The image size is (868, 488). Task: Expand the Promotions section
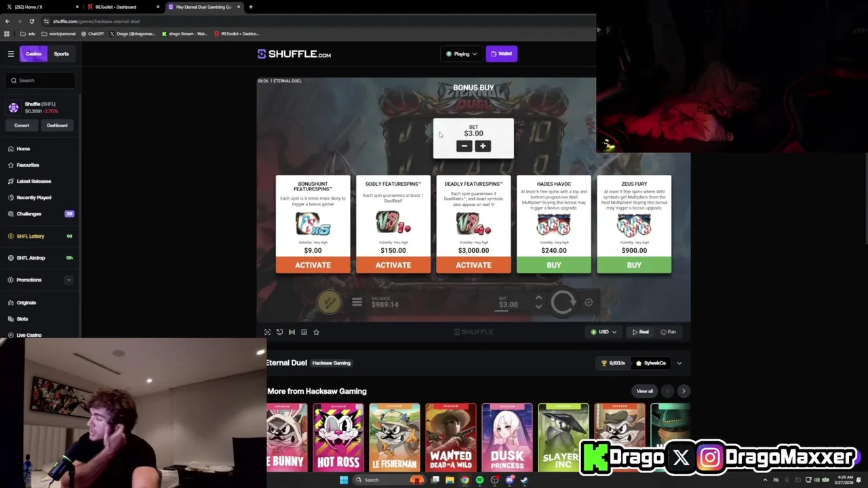point(68,280)
